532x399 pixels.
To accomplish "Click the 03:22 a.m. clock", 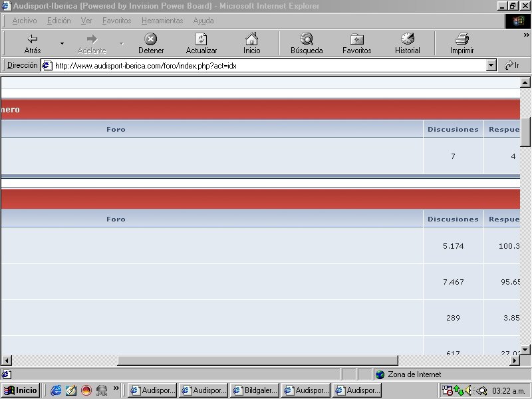I will click(508, 390).
